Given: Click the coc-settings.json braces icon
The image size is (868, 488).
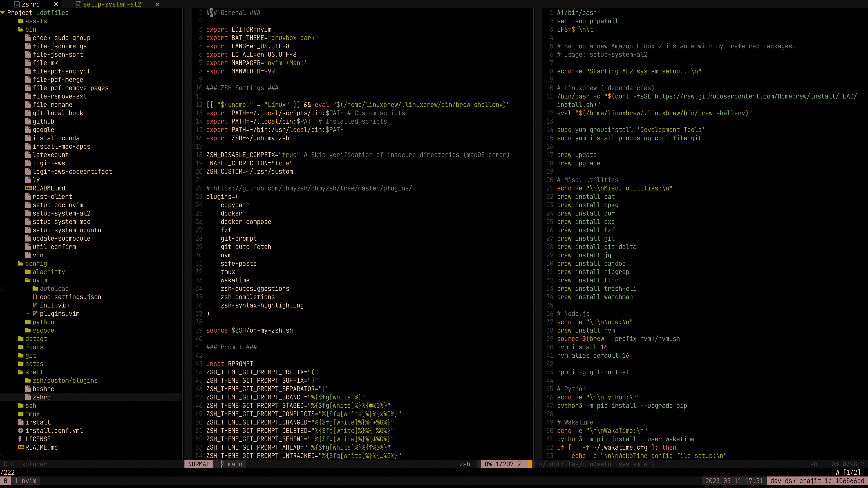Looking at the screenshot, I should [35, 297].
